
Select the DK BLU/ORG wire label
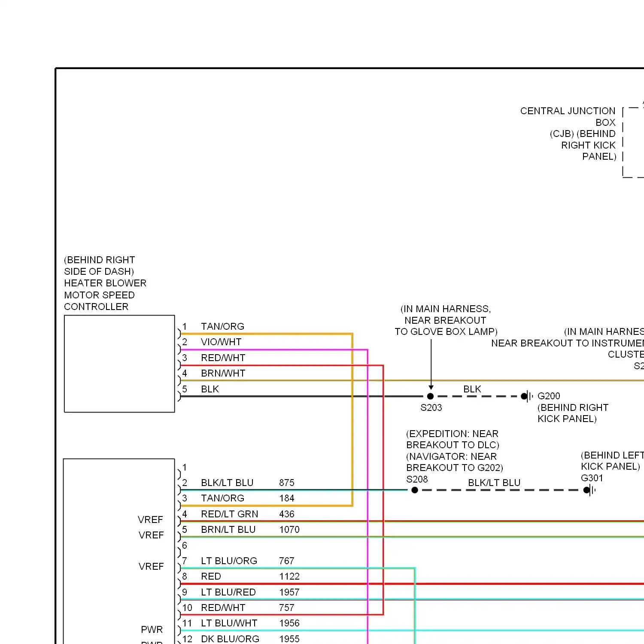click(230, 639)
